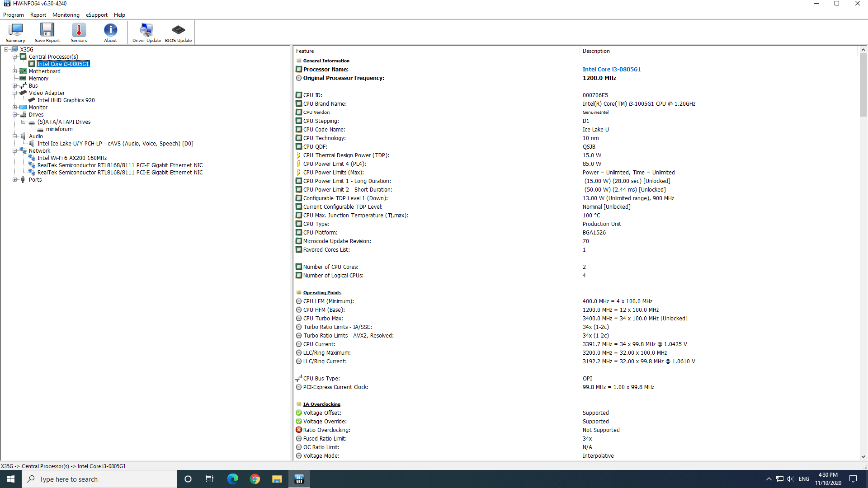The image size is (868, 488).
Task: Click the Feature column header
Action: tap(436, 51)
